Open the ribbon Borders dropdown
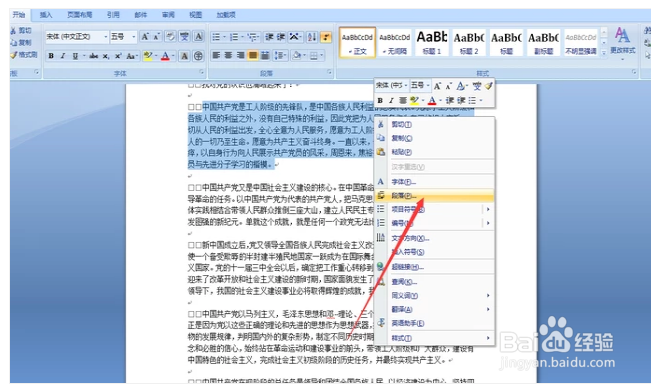Viewport: 651px width, 385px height. coord(316,55)
